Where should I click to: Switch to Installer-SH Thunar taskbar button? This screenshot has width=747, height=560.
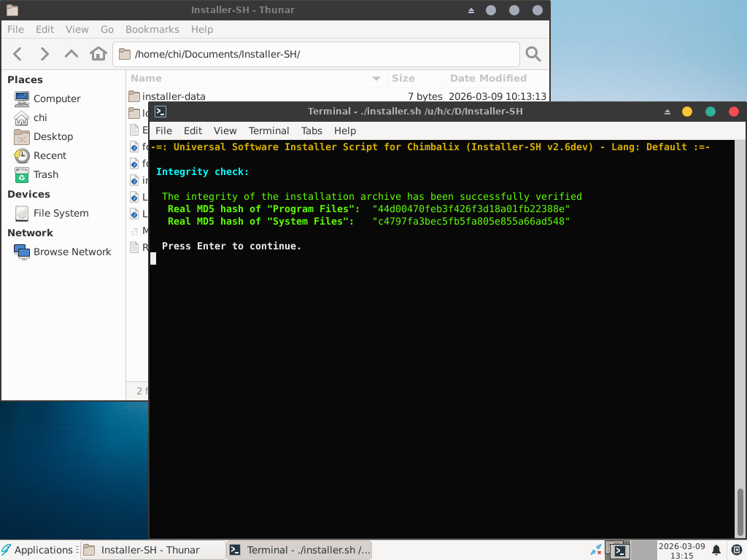pos(151,550)
